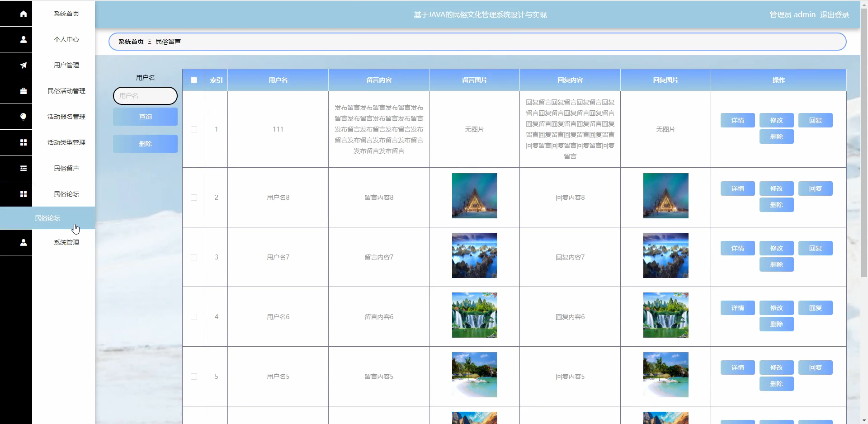Expand 系统管理 menu item
868x424 pixels.
tap(66, 242)
